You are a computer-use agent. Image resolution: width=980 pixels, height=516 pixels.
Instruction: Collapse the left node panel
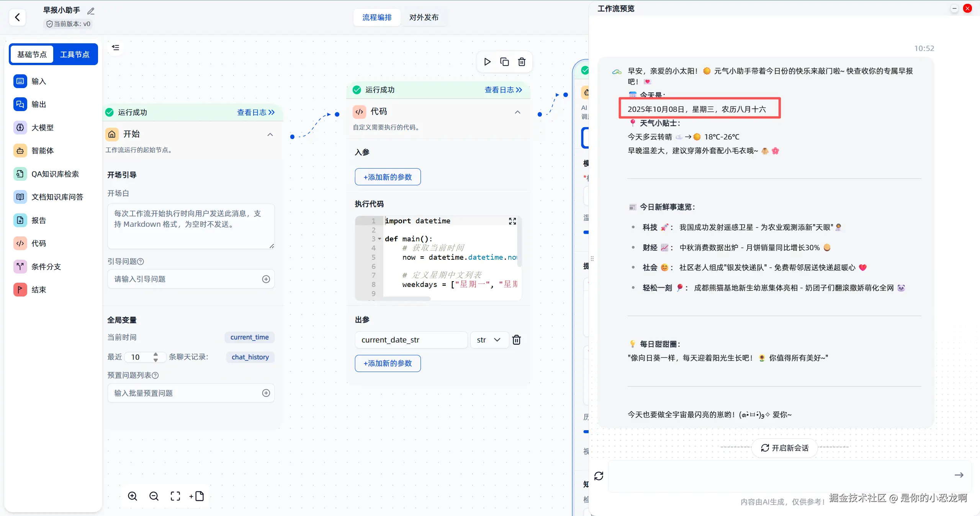[x=115, y=48]
